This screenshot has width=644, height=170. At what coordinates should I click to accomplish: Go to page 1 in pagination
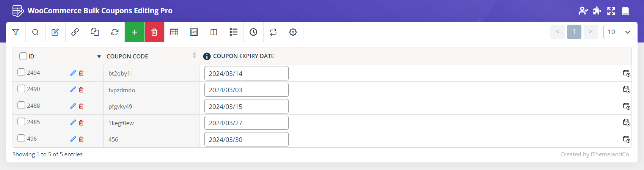click(574, 32)
